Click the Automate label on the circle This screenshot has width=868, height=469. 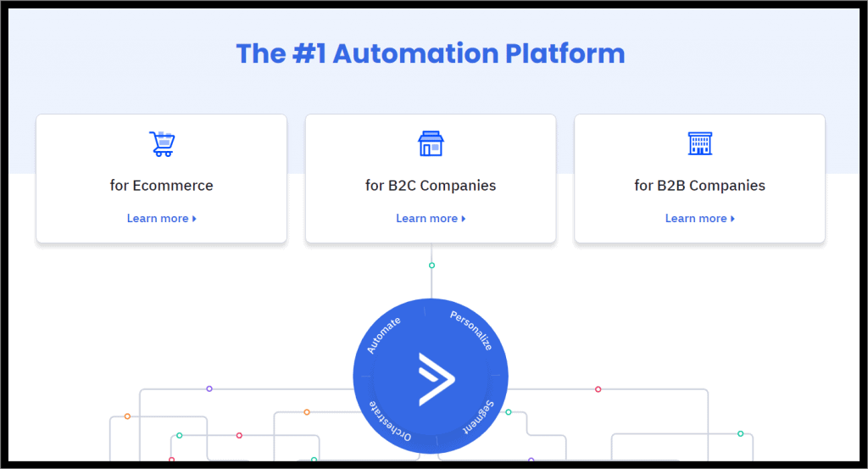coord(384,336)
